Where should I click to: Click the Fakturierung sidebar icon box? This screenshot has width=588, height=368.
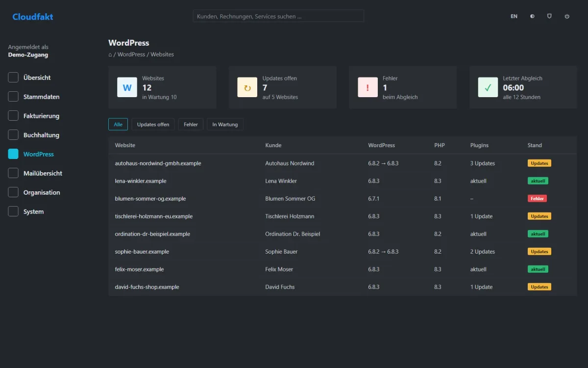click(13, 116)
